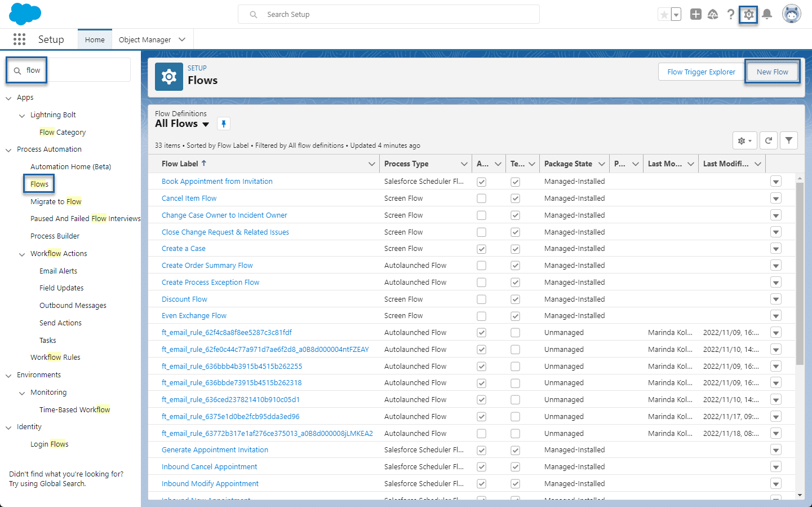Select the Home tab in Setup
The image size is (812, 507).
(94, 39)
